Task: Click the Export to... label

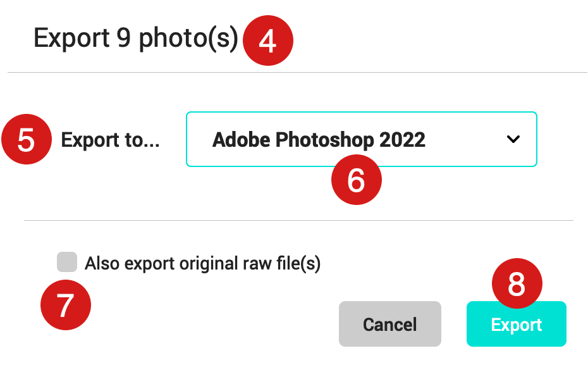Action: (x=110, y=140)
